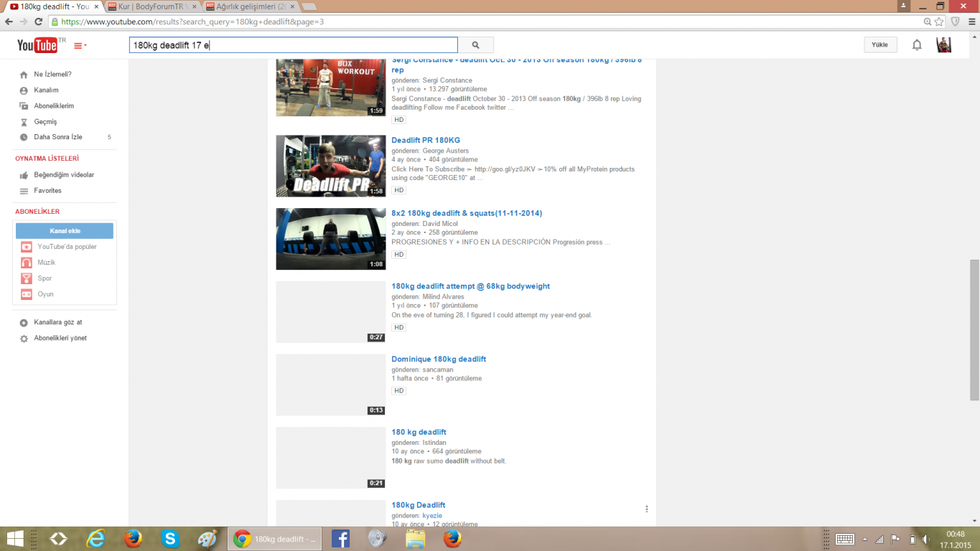Go back with browser back arrow
Image resolution: width=980 pixels, height=551 pixels.
pos(9,22)
